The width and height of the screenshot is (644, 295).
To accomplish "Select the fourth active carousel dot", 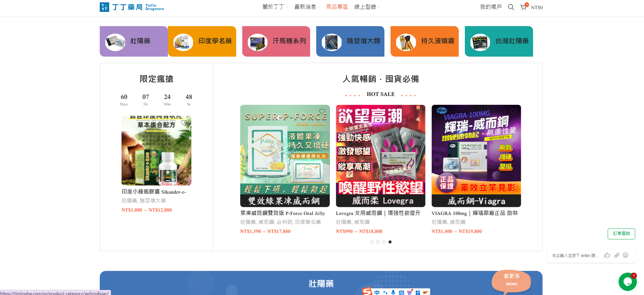I will tap(390, 242).
